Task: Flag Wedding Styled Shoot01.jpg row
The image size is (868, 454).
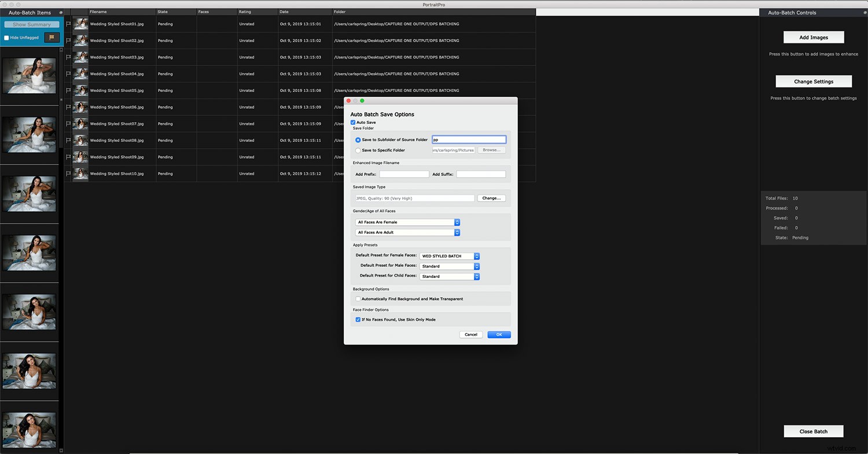Action: point(68,24)
